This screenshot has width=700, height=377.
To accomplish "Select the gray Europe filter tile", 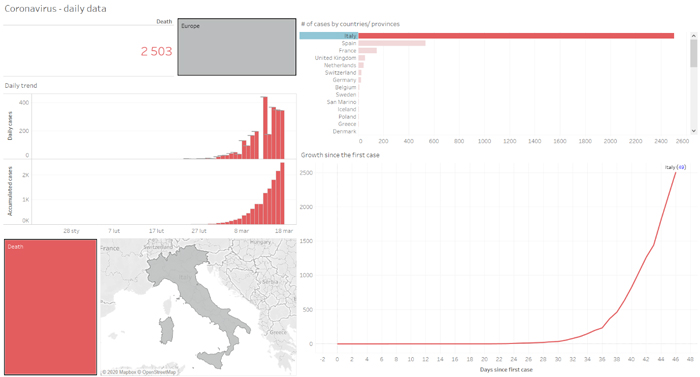I will point(237,47).
